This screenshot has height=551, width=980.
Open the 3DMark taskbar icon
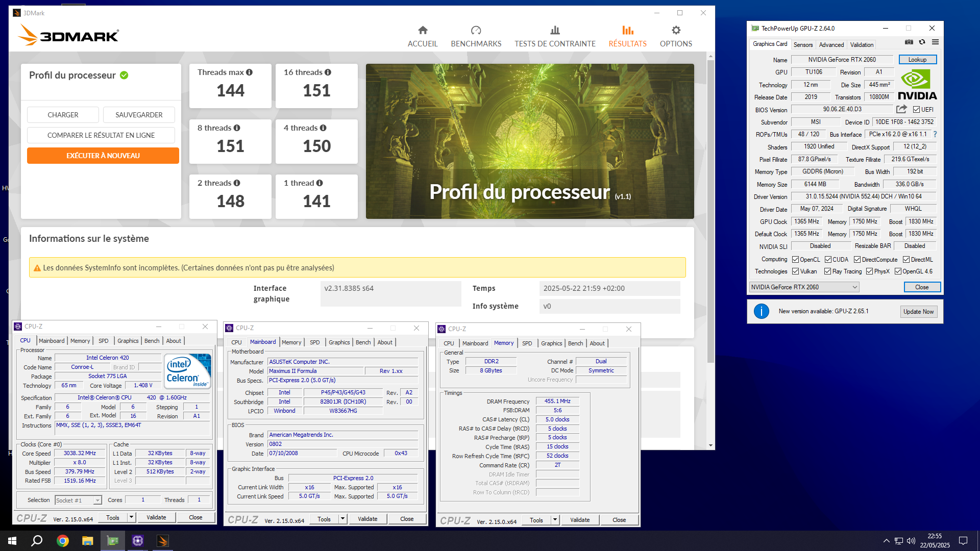pyautogui.click(x=163, y=541)
